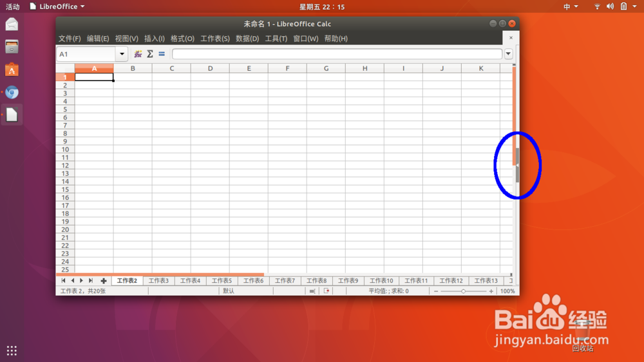Screen dimensions: 644x362
Task: Show applications grid in dock
Action: (12, 350)
